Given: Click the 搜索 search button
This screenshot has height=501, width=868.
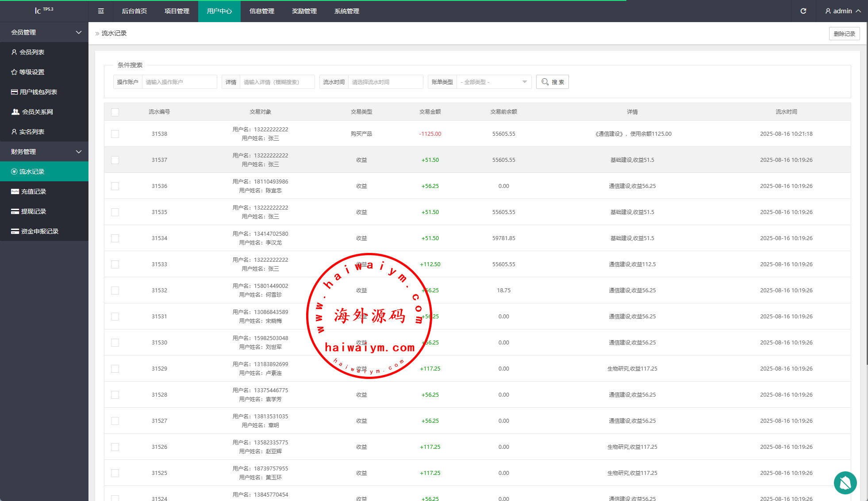Looking at the screenshot, I should pos(552,82).
